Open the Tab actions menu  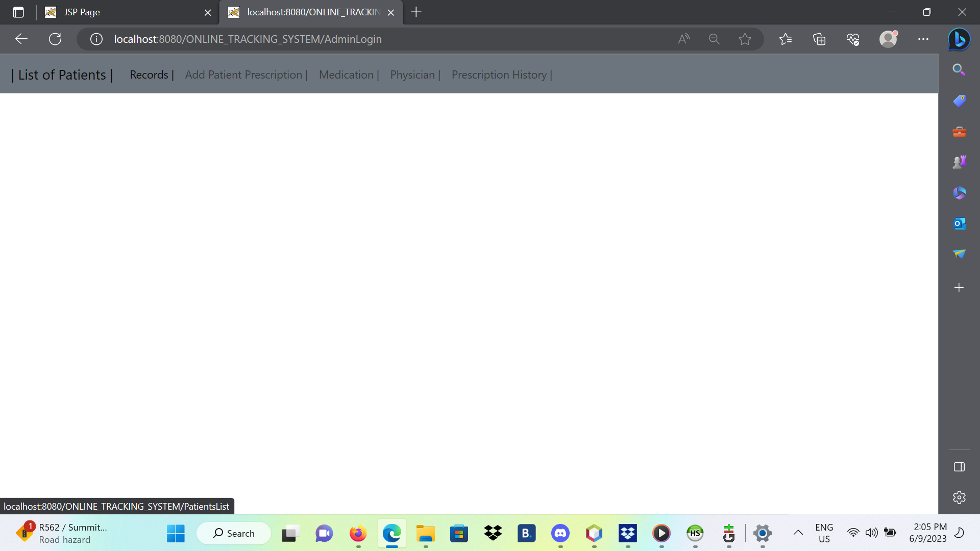[x=18, y=12]
